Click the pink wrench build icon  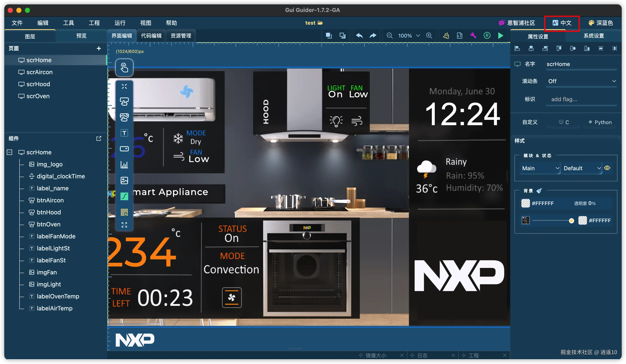473,36
